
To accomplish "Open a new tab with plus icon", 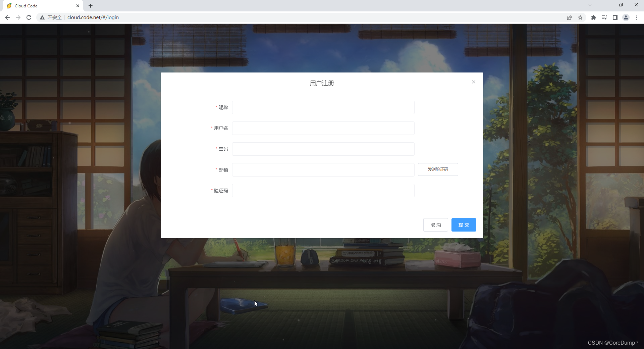I will (91, 6).
